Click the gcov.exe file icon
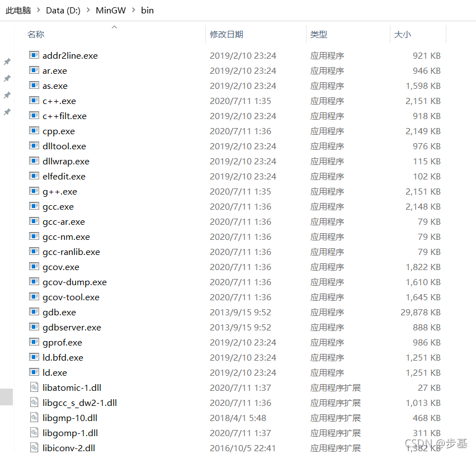This screenshot has height=454, width=476. tap(34, 267)
